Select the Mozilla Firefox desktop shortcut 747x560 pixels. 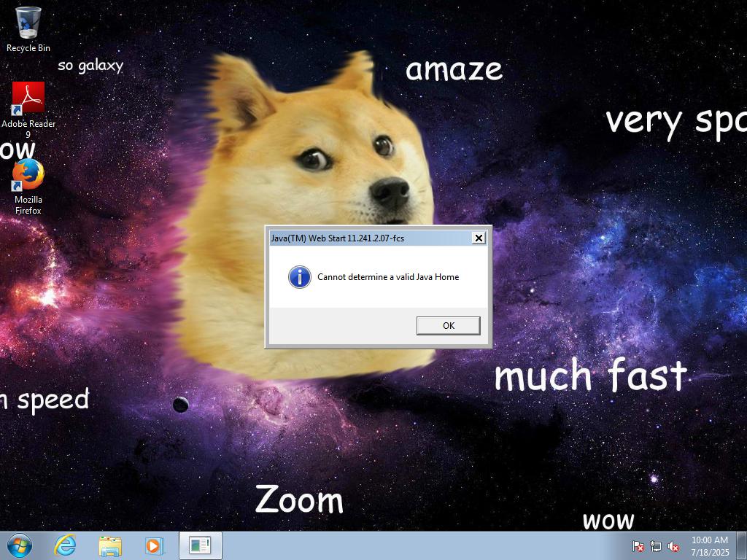coord(28,187)
